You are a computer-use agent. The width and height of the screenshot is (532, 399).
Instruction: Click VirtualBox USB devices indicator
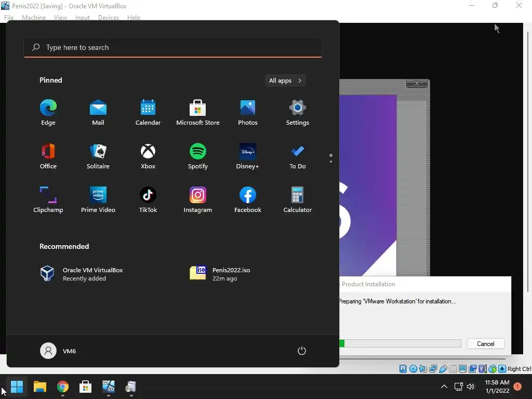pyautogui.click(x=443, y=368)
